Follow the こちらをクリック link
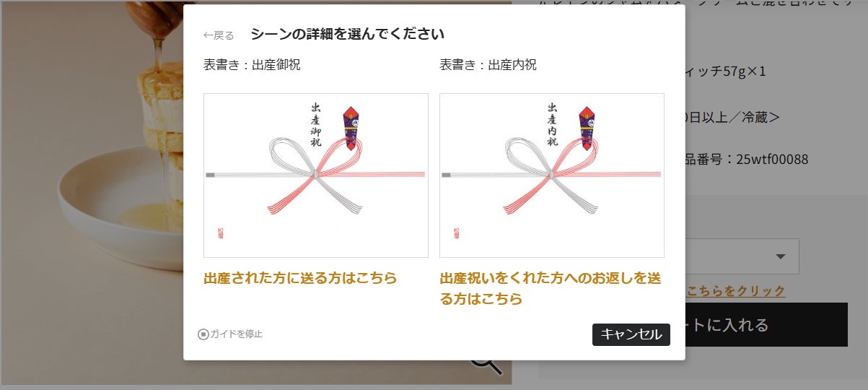Screen dimensions: 868x390 tap(736, 290)
